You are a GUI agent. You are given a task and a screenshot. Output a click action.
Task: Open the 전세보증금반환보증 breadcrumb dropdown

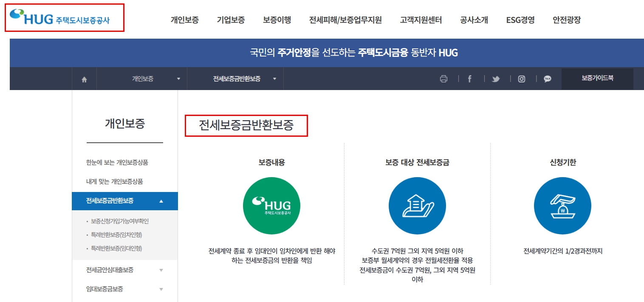point(235,79)
